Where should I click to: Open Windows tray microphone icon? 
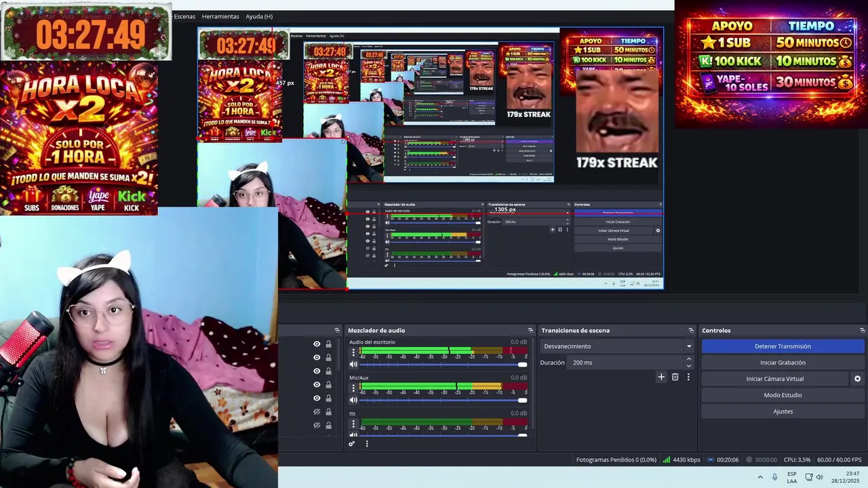coord(774,477)
